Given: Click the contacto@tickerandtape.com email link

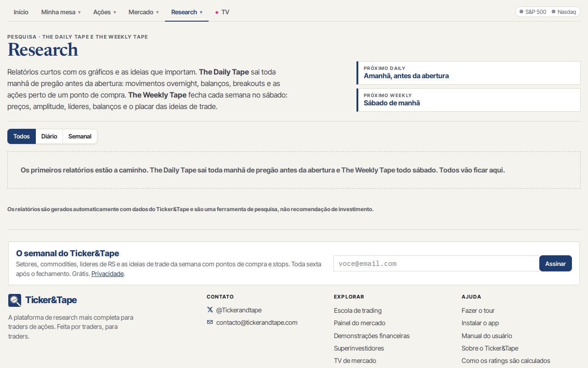Looking at the screenshot, I should [x=257, y=322].
